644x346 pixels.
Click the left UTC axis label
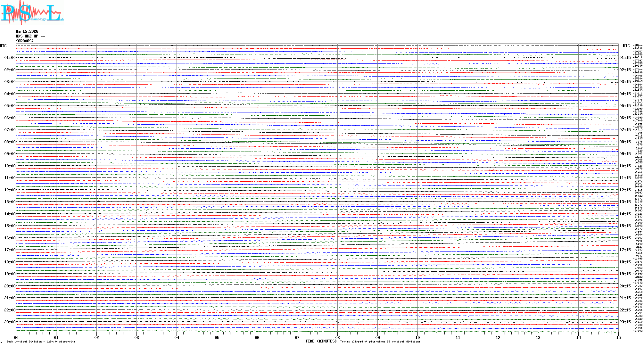pos(3,46)
